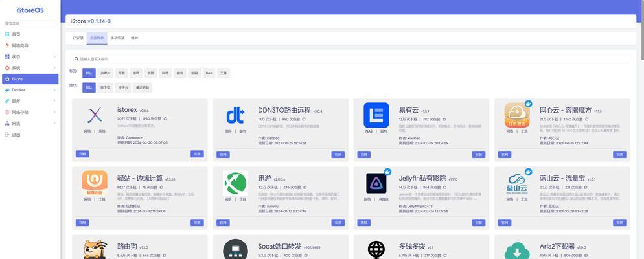Filter by the 监控 tag
The height and width of the screenshot is (259, 644).
[151, 73]
